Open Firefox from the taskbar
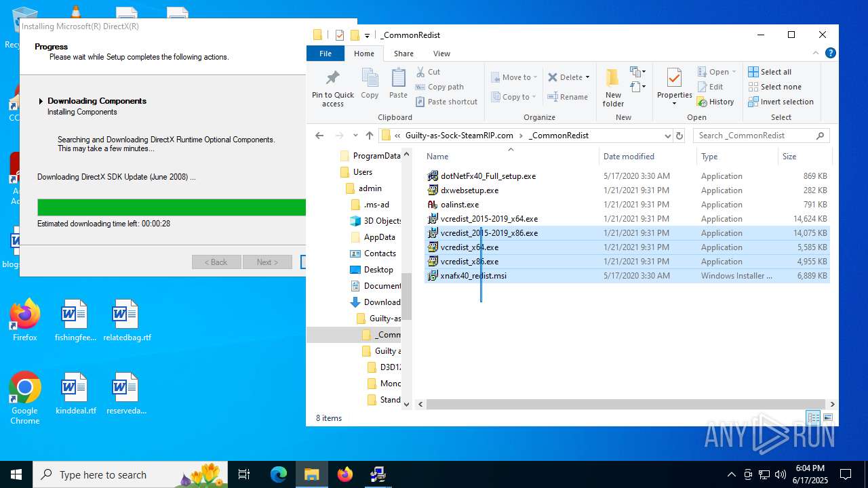 345,474
